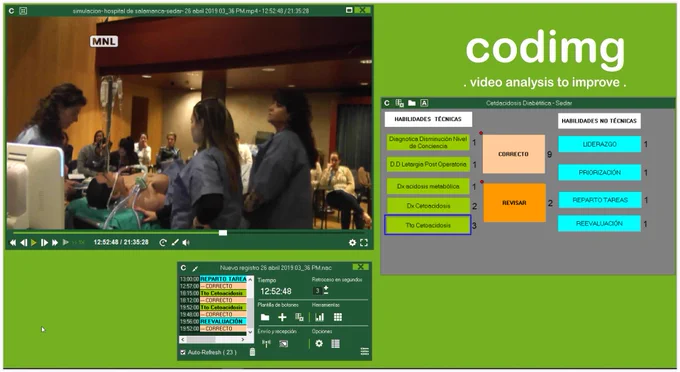Viewport: 680px width, 372px height.
Task: Rewind video with the fast-backward button
Action: [x=13, y=243]
